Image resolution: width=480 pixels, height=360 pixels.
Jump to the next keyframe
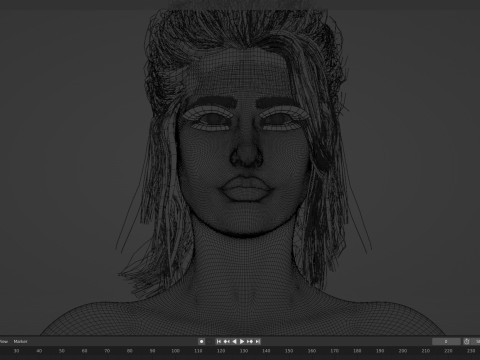click(x=250, y=341)
